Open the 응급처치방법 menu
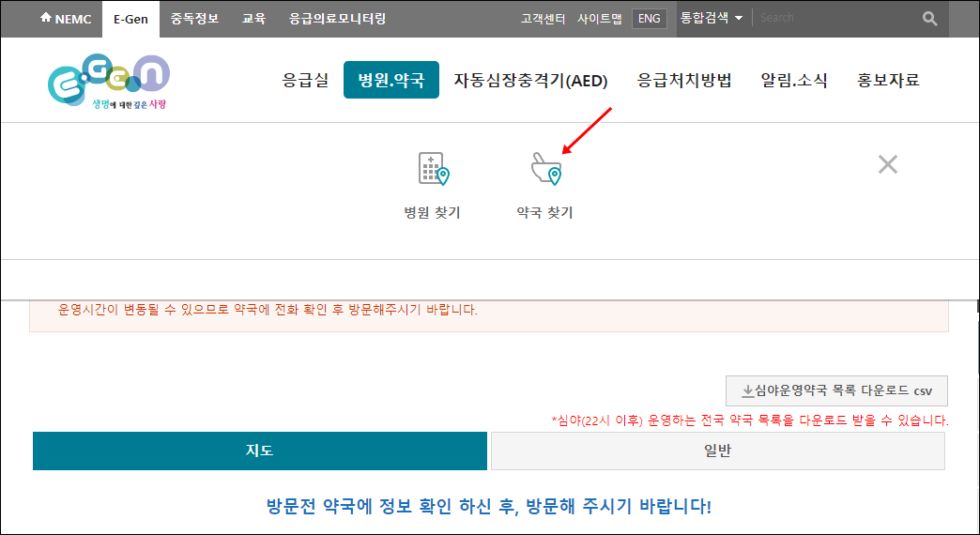The image size is (980, 535). [684, 80]
